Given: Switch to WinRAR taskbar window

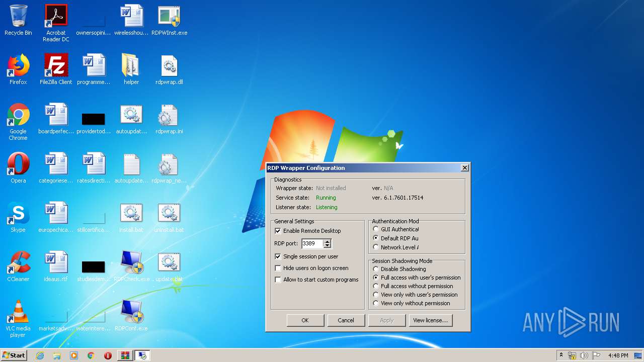Looking at the screenshot, I should tap(125, 355).
